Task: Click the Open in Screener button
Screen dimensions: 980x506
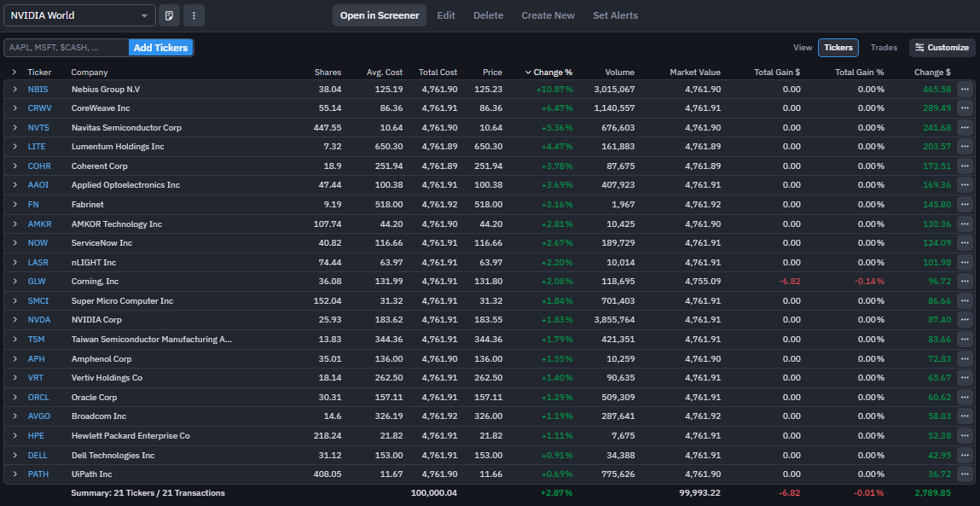Action: (x=380, y=15)
